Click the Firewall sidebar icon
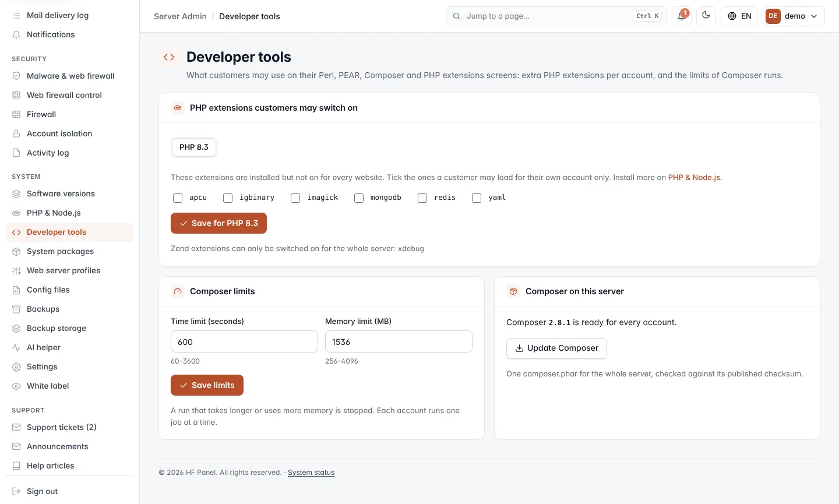Screen dimensions: 839x504 [x=16, y=114]
